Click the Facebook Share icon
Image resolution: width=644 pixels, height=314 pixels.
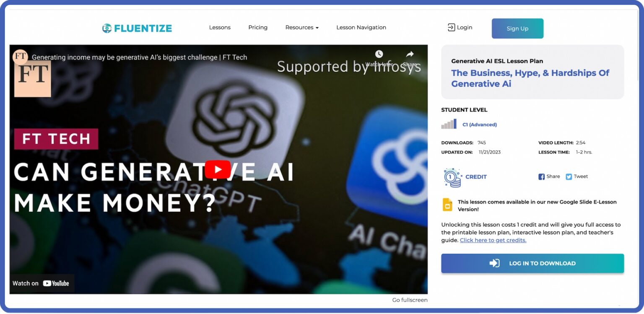point(541,177)
